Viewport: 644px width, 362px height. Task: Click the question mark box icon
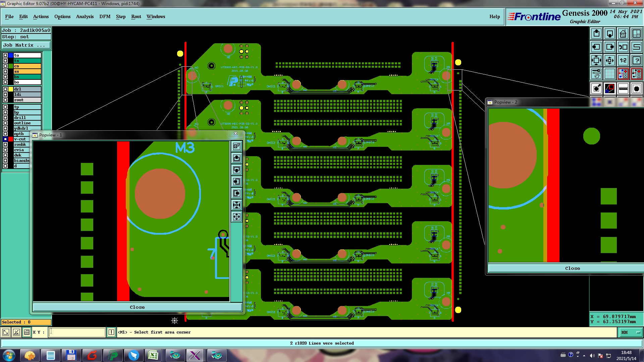tap(636, 60)
